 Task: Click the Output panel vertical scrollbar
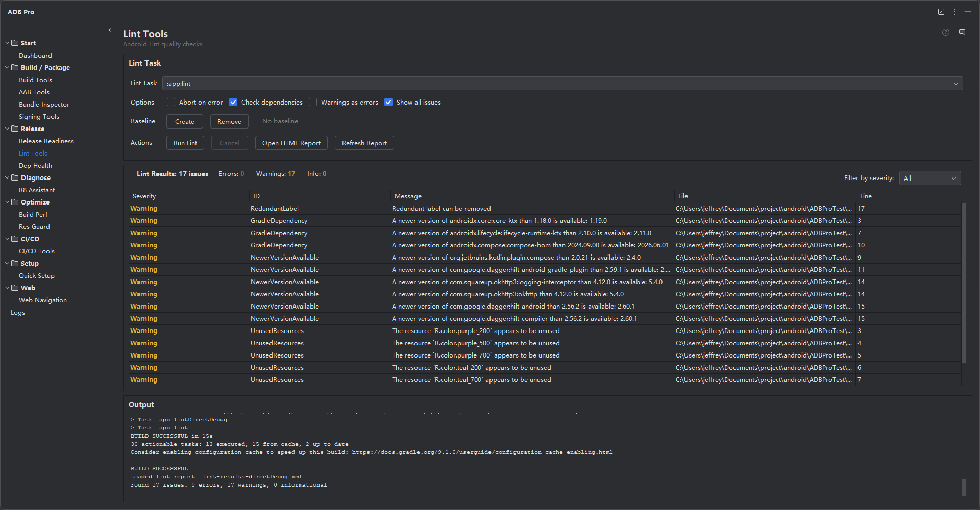pos(964,487)
